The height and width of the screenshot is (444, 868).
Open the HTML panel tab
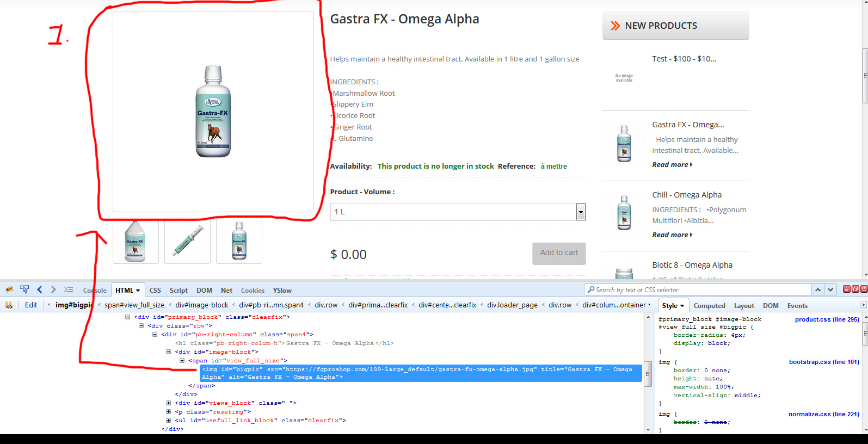128,291
